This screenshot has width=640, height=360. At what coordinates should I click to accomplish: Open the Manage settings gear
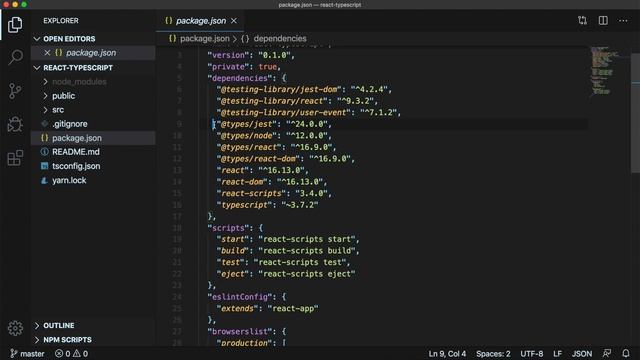point(15,328)
